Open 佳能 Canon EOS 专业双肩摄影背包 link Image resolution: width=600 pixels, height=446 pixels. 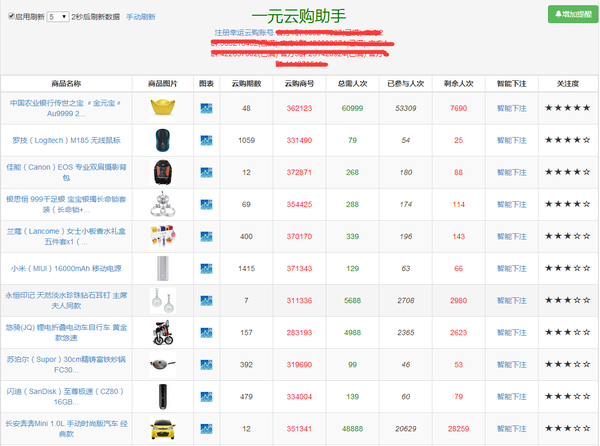point(66,173)
